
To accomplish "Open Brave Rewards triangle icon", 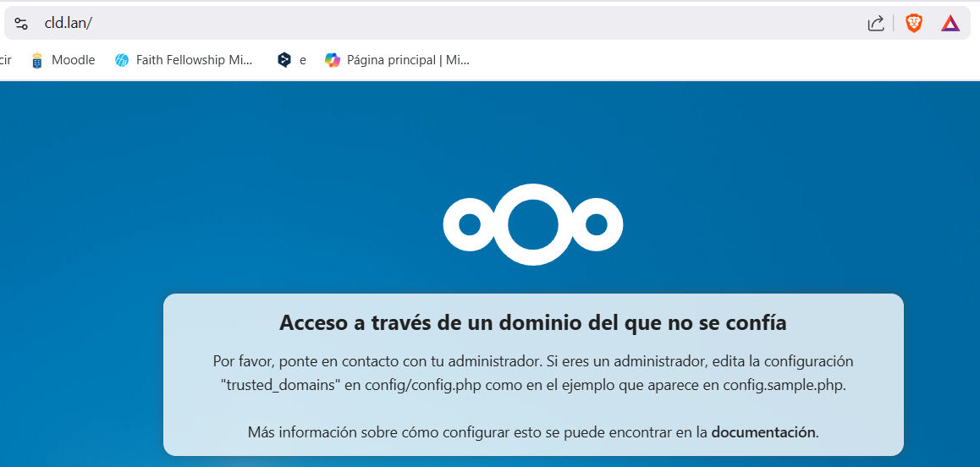I will [950, 24].
